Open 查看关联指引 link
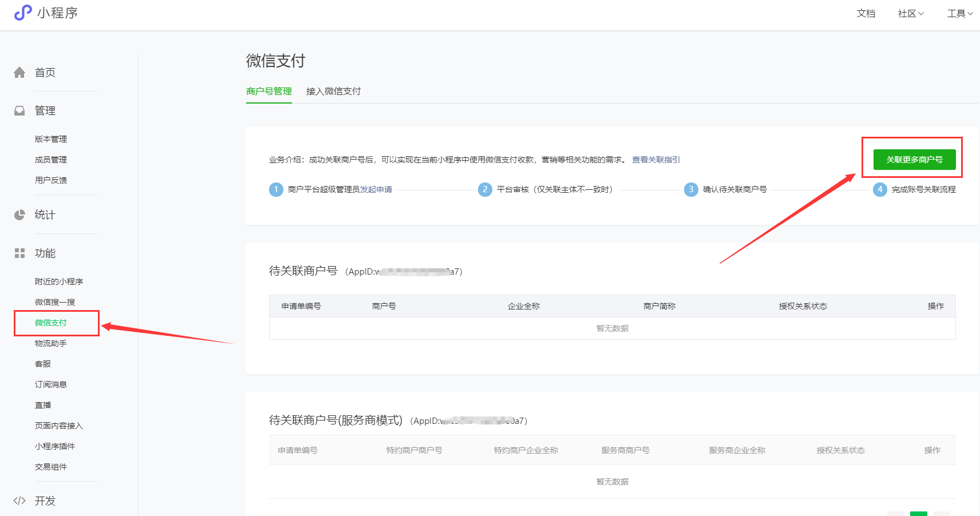The height and width of the screenshot is (516, 980). (655, 160)
